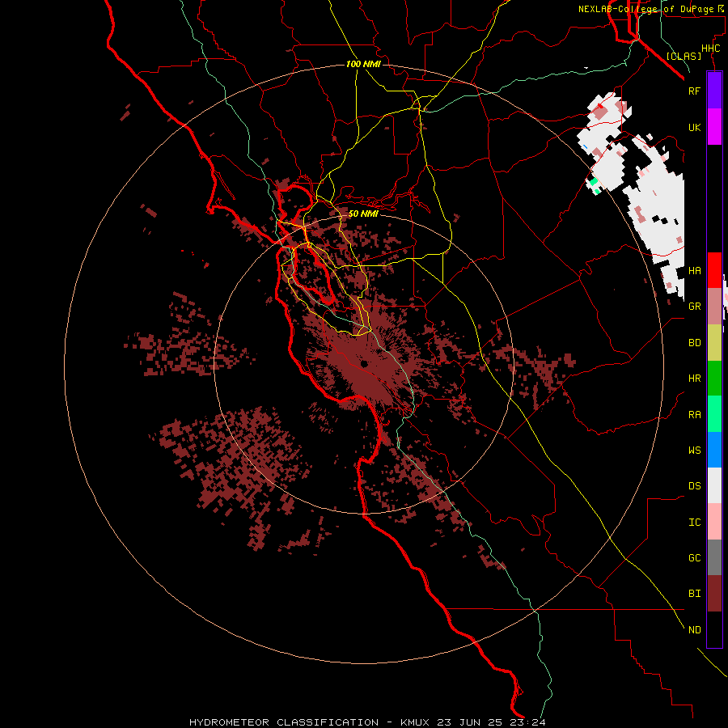The width and height of the screenshot is (728, 728).
Task: Select the GC gray legend swatch
Action: click(x=714, y=557)
